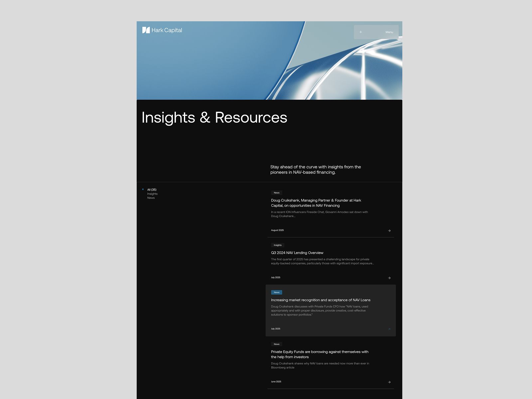Screen dimensions: 532x399
Task: Open the Doug Cruikshank, Managing Partner article title
Action: click(x=316, y=203)
